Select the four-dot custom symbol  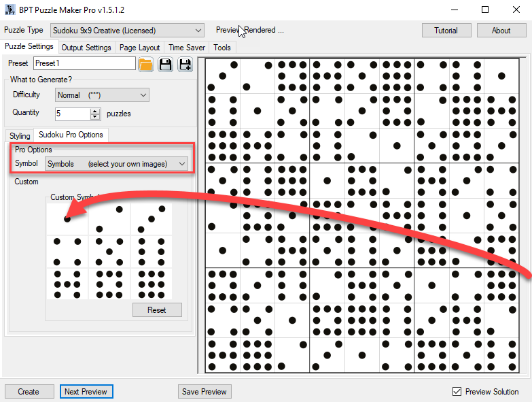click(67, 252)
